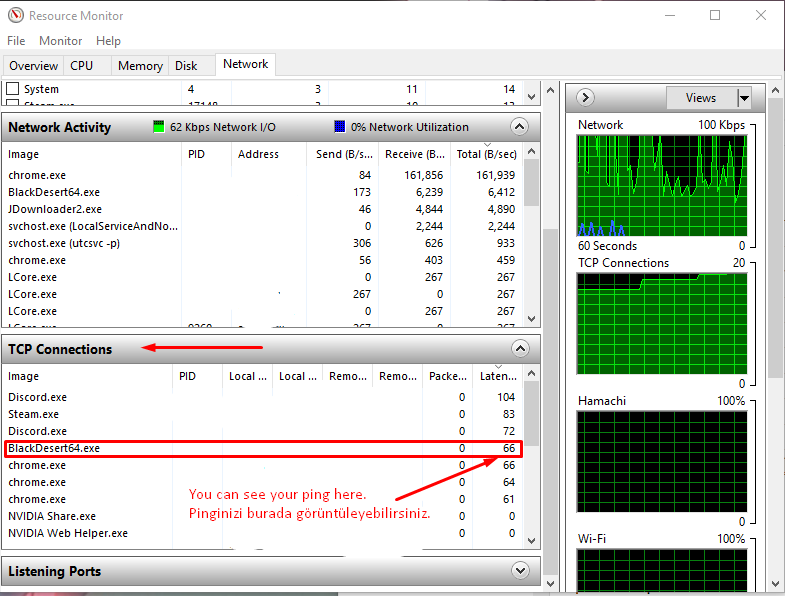Click the Resource Monitor app icon
This screenshot has width=785, height=596.
click(16, 16)
